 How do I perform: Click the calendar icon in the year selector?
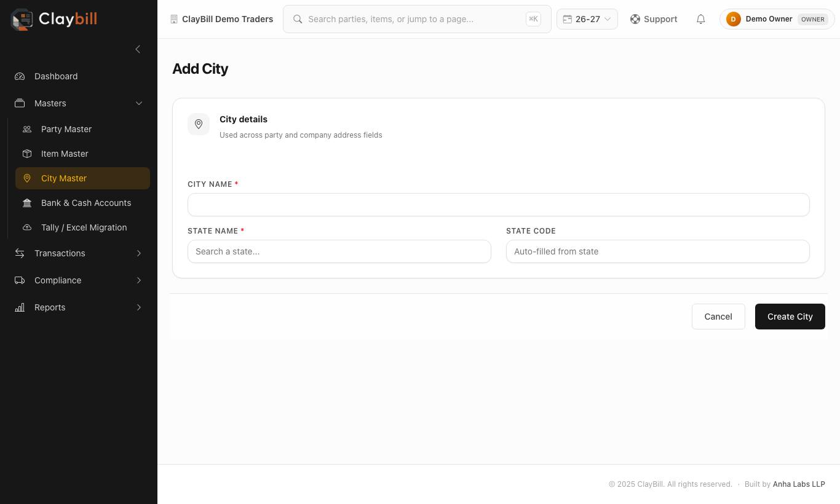coord(567,19)
